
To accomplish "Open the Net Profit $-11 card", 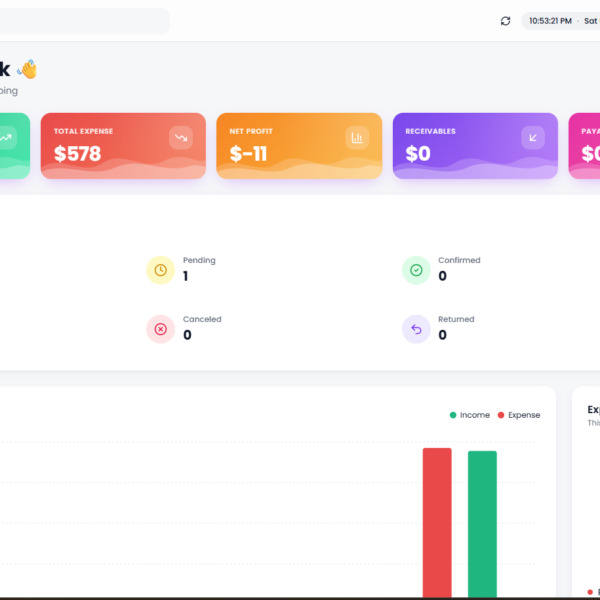I will pyautogui.click(x=299, y=146).
